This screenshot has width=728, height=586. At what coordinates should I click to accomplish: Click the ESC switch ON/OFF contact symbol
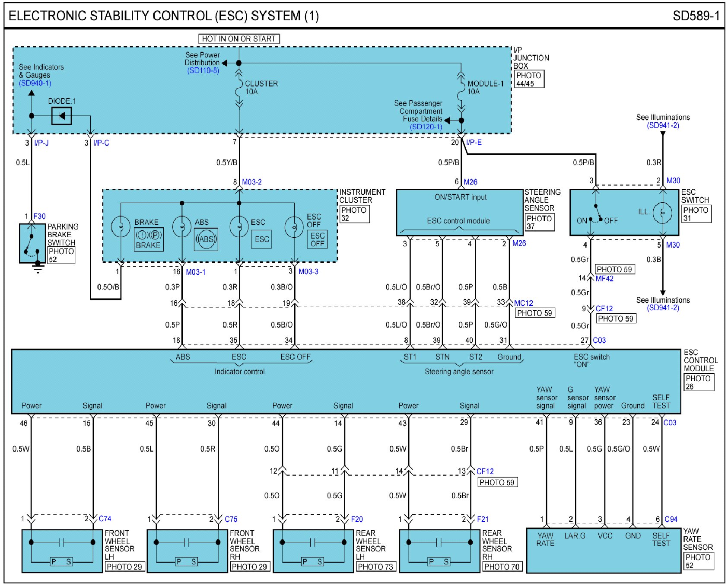[597, 213]
